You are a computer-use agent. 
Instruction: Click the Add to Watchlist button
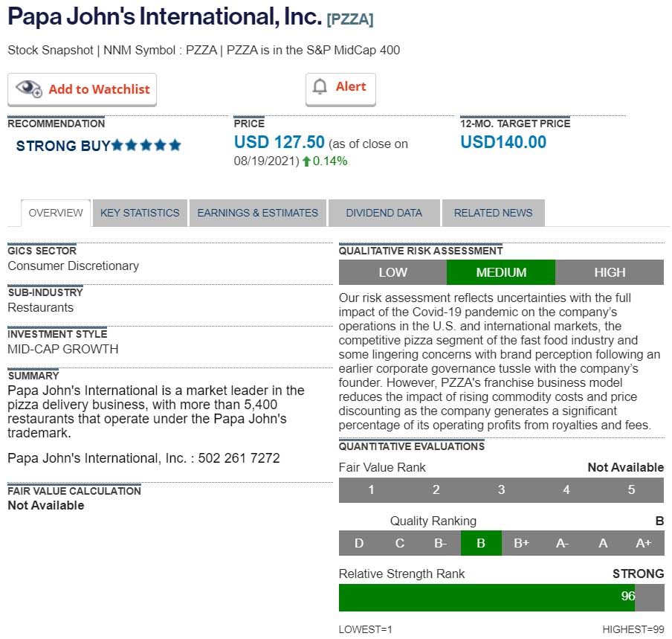pos(99,89)
